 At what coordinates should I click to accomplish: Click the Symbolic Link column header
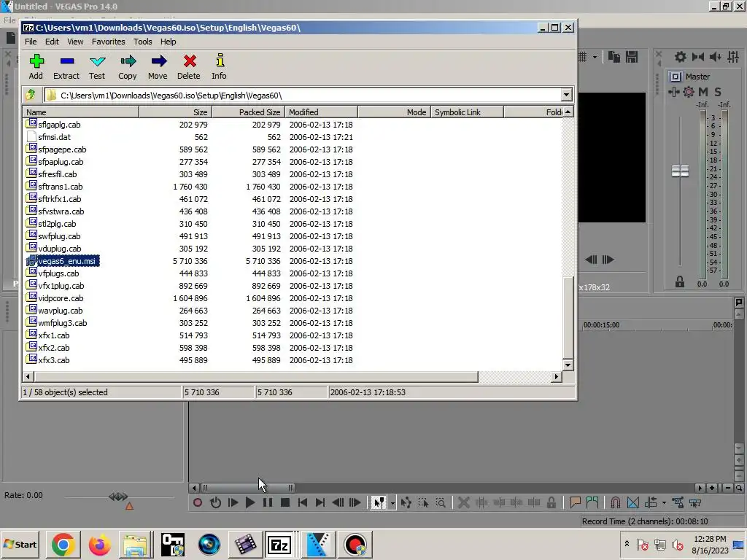(x=467, y=112)
